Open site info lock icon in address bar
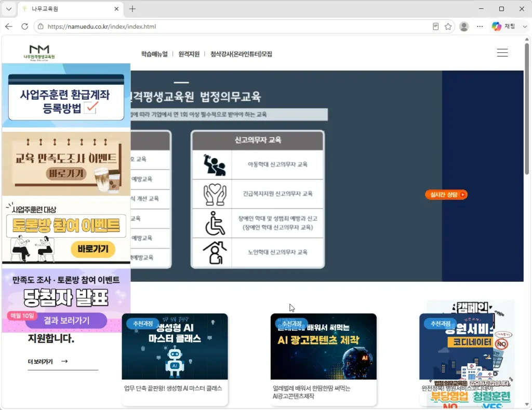 (41, 26)
